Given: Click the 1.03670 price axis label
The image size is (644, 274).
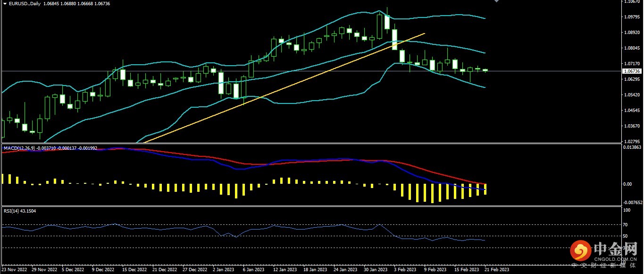Looking at the screenshot, I should pyautogui.click(x=631, y=126).
